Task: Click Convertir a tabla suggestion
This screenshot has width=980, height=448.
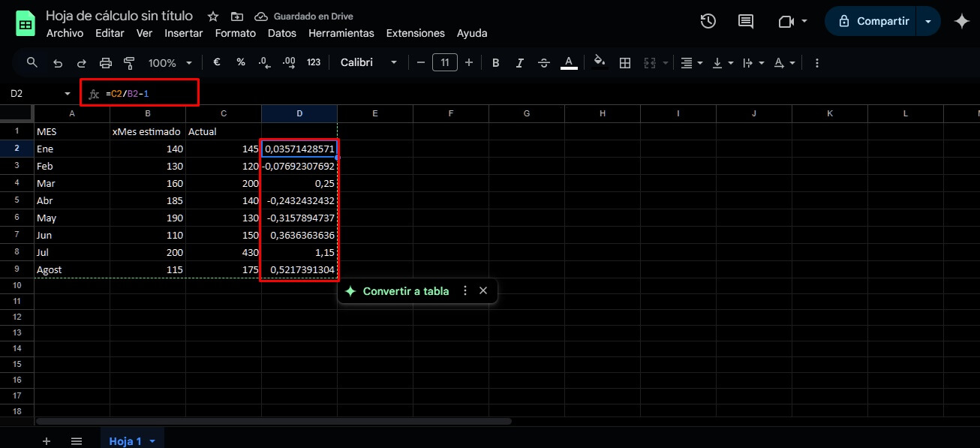Action: 397,291
